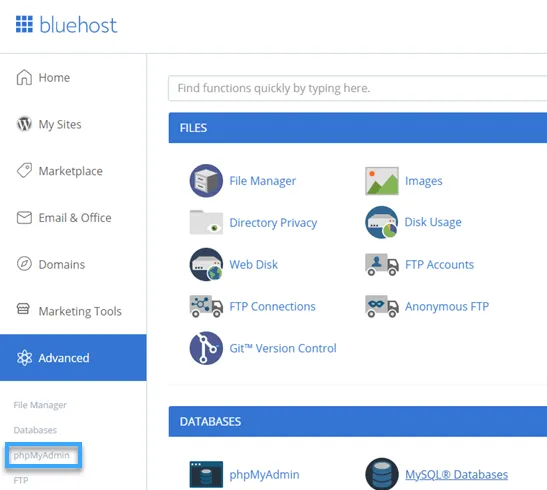
Task: Open the phpMyAdmin link in Databases section
Action: pyautogui.click(x=264, y=474)
